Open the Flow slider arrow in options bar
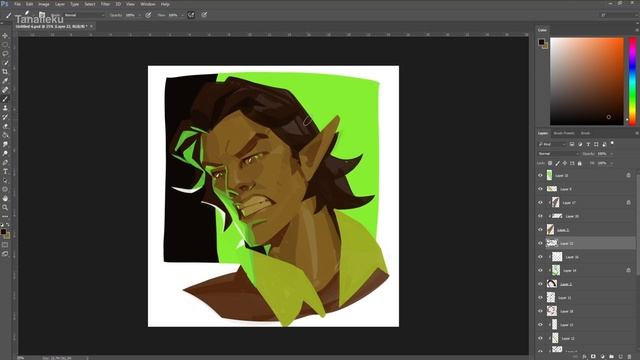640x360 pixels. coord(182,15)
